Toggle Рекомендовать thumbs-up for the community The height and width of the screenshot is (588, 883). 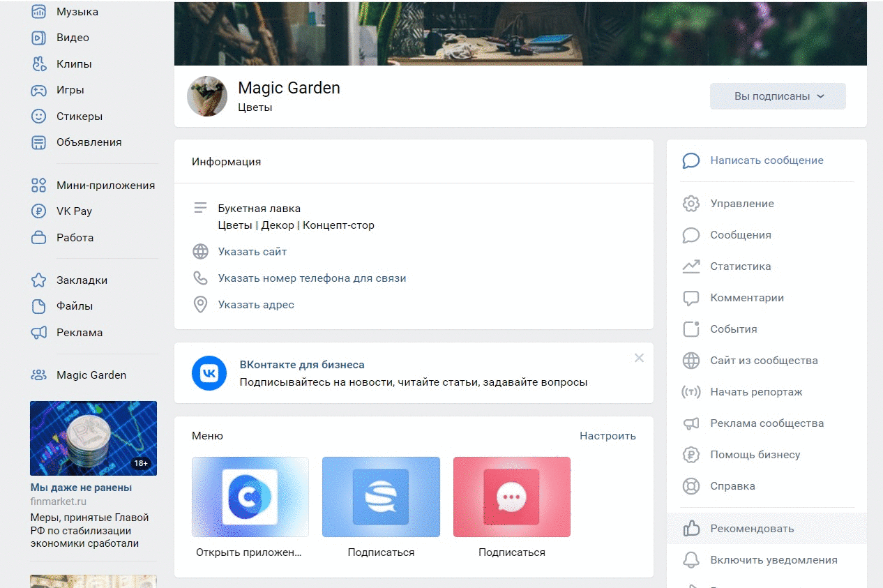[690, 529]
